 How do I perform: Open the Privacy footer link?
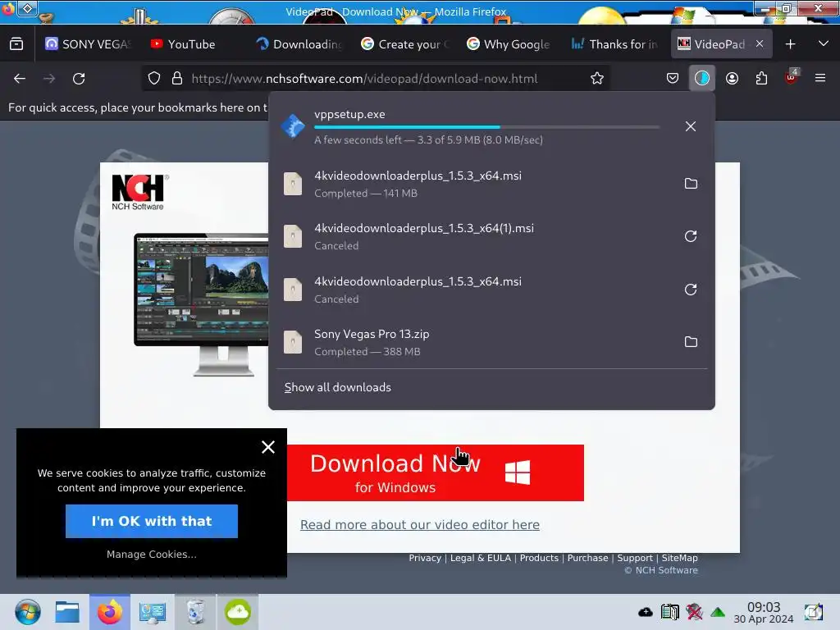425,558
